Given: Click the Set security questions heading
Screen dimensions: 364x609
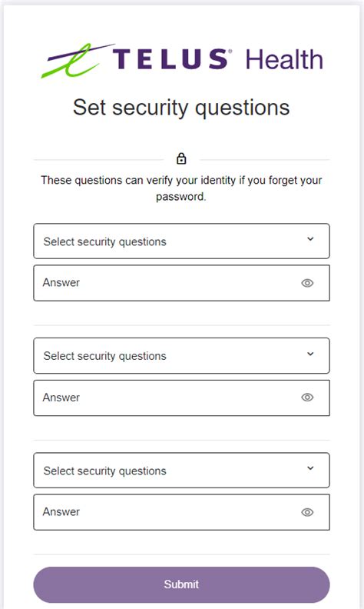Looking at the screenshot, I should (181, 108).
